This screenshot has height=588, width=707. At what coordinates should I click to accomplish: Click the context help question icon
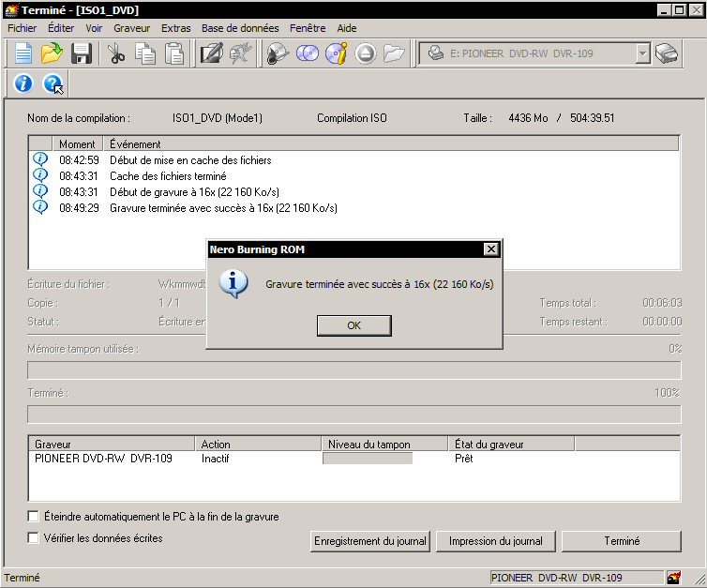coord(53,83)
